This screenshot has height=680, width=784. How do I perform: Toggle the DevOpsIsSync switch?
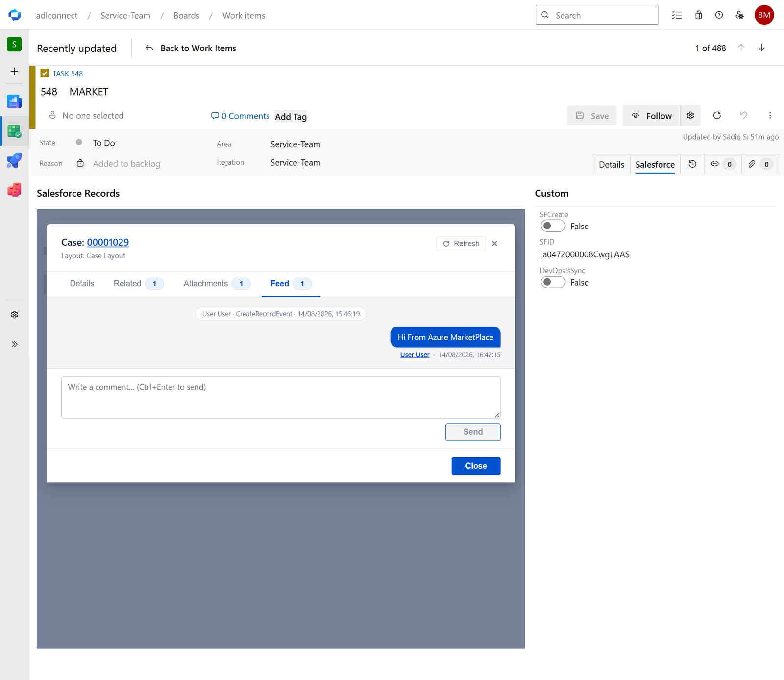click(x=553, y=282)
